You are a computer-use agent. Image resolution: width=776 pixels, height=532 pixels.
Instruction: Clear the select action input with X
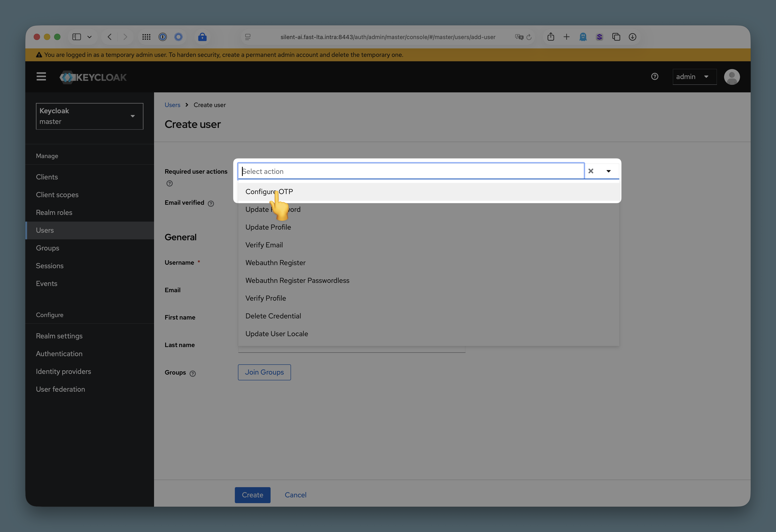591,171
